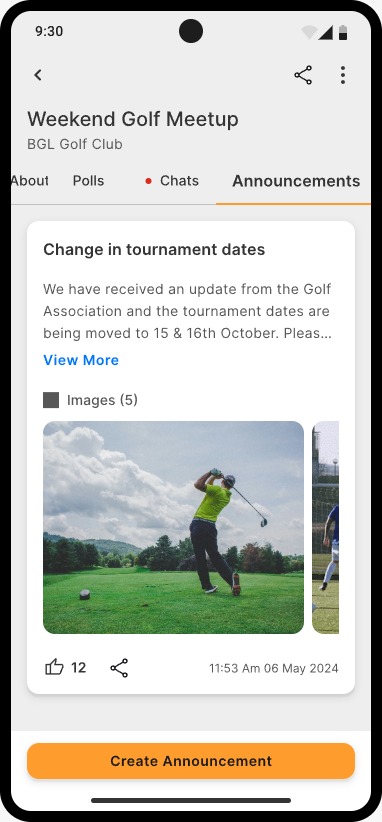Image resolution: width=382 pixels, height=822 pixels.
Task: Click the like count 12
Action: coord(78,668)
